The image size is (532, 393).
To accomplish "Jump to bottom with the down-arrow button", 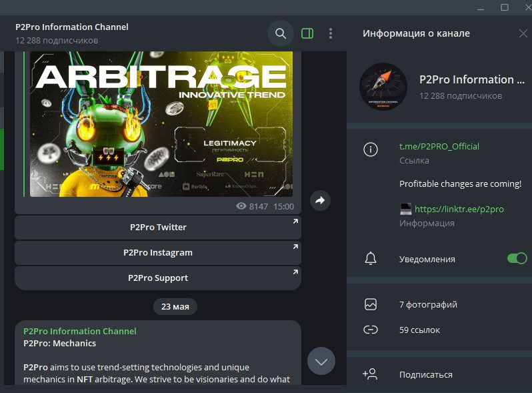I will [321, 362].
